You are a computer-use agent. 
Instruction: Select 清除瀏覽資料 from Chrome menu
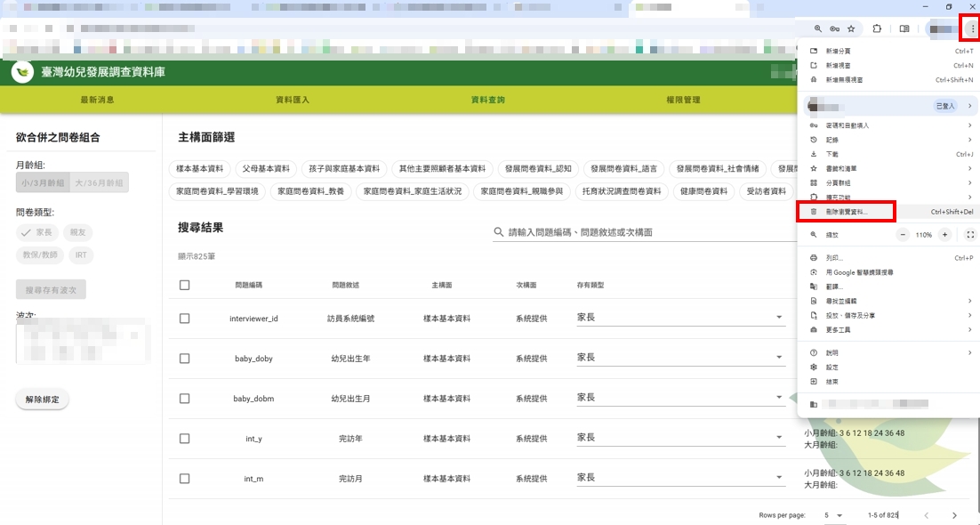(x=847, y=213)
